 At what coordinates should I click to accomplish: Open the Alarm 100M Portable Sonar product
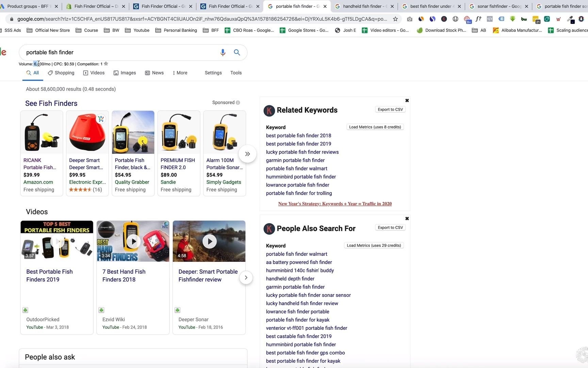tap(225, 153)
